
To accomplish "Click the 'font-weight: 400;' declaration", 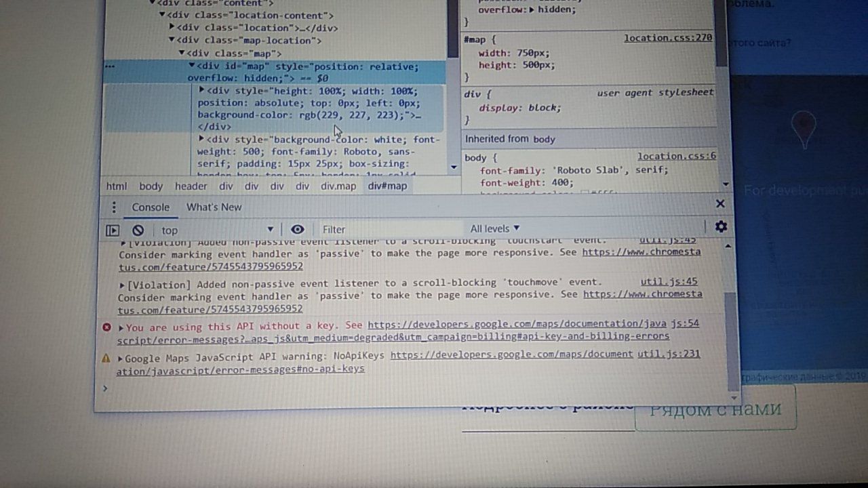I will pyautogui.click(x=527, y=182).
